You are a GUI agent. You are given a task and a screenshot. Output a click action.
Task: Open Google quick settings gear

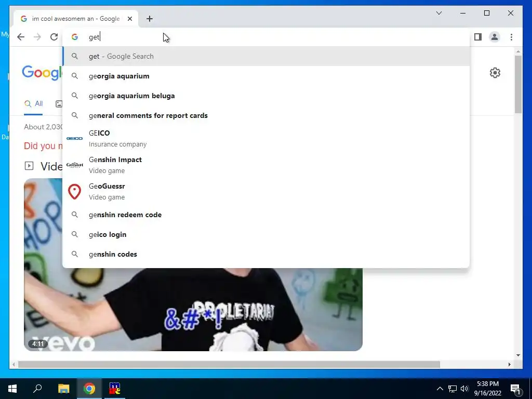(x=495, y=73)
